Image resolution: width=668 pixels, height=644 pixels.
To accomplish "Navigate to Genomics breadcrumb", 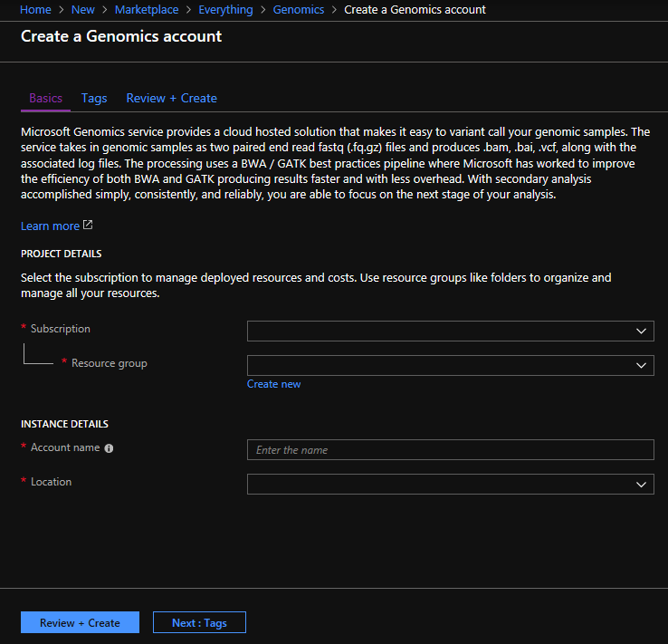I will point(298,9).
